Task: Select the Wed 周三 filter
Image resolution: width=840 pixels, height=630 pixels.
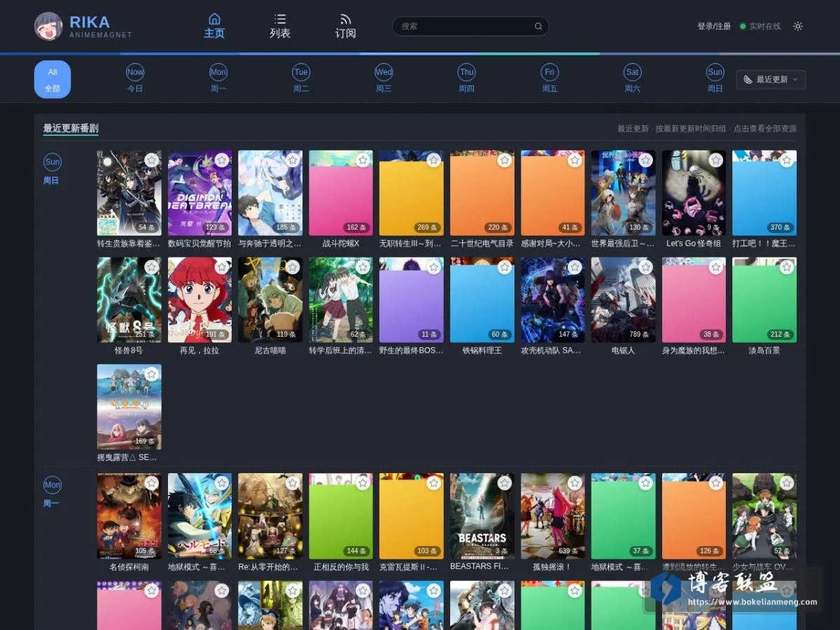Action: pos(384,79)
